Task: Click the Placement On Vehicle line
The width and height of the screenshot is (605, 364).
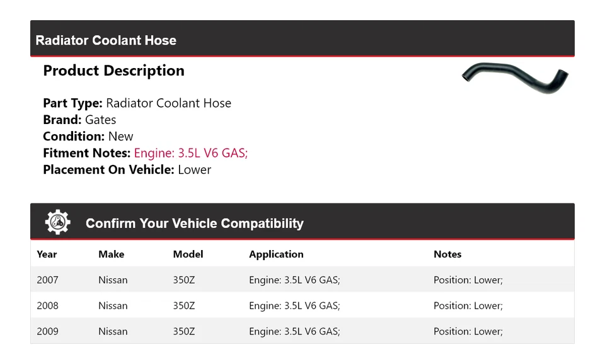Action: 127,169
